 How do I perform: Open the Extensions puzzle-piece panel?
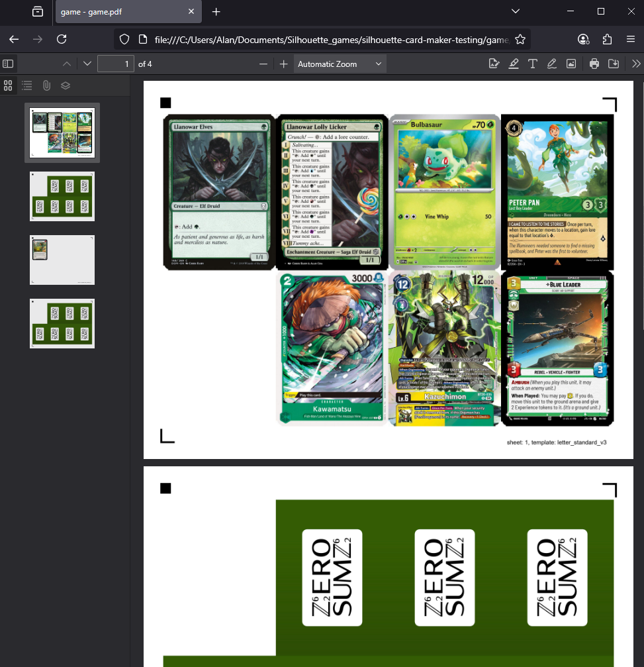click(x=607, y=39)
